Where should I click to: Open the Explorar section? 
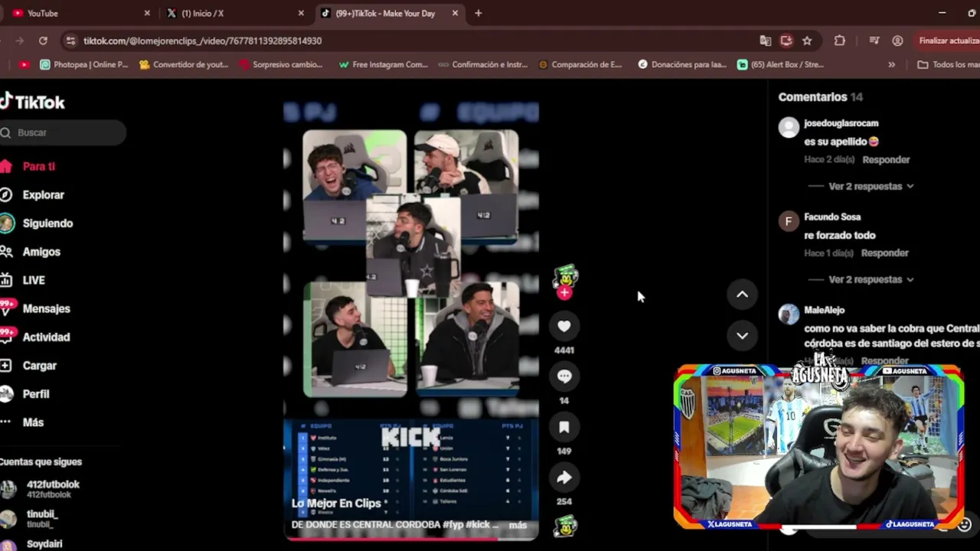point(43,195)
